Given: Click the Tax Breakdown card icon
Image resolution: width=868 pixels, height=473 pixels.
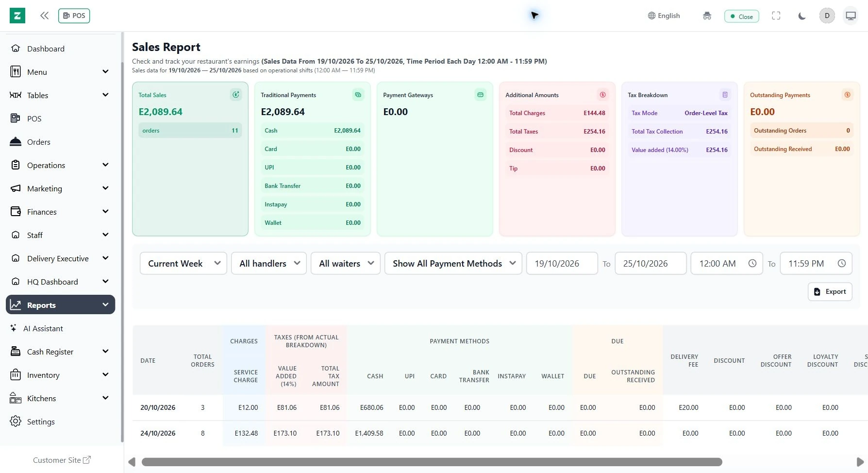Looking at the screenshot, I should pos(725,95).
